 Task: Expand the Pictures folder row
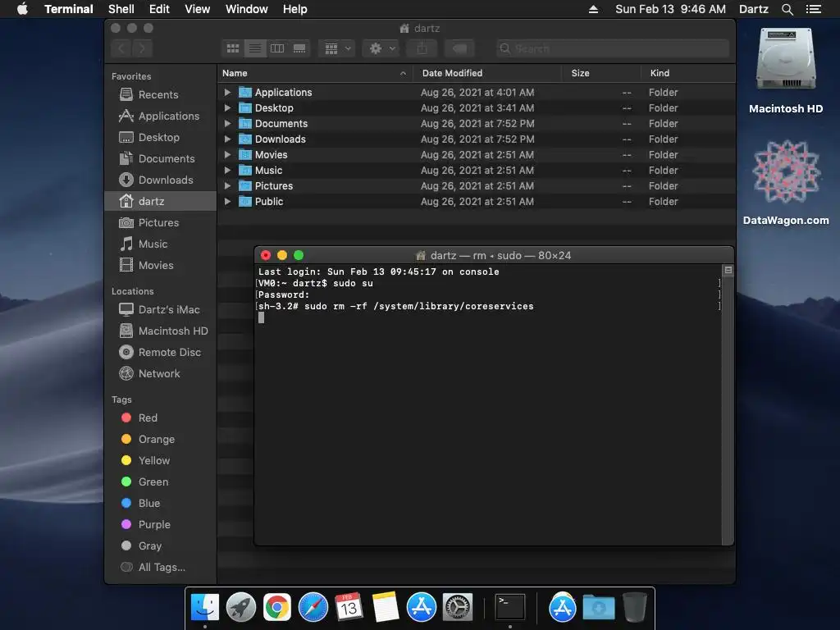point(227,185)
